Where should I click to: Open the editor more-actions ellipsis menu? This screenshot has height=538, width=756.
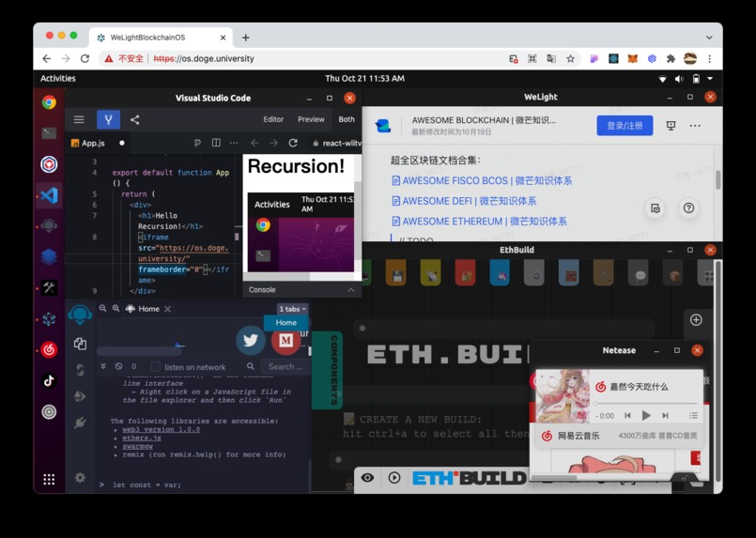[x=234, y=143]
